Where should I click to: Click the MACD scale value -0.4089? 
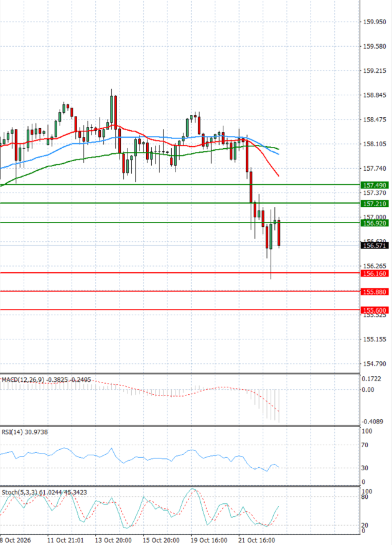pos(372,421)
